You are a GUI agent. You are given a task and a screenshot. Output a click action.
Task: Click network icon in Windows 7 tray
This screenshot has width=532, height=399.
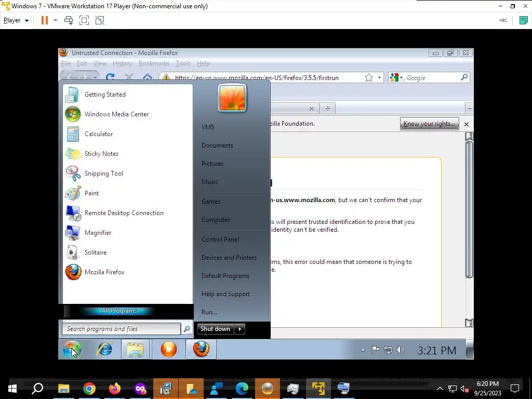388,350
